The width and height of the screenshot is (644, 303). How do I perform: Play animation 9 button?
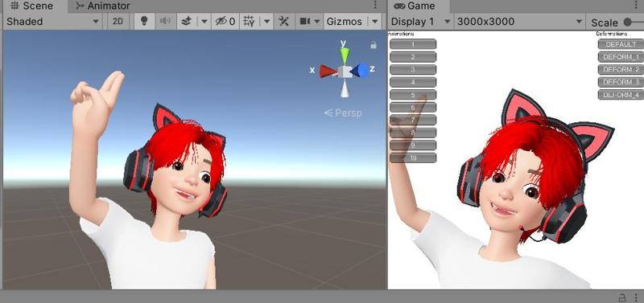(413, 145)
